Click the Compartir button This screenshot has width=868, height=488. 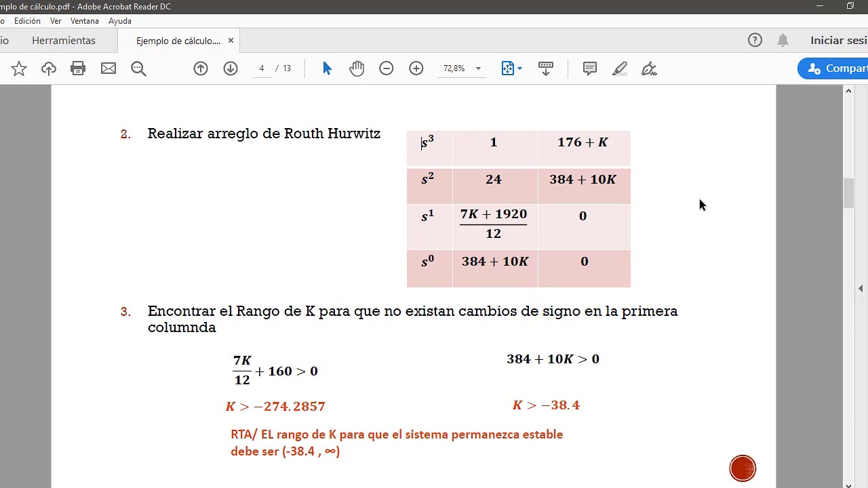point(833,68)
